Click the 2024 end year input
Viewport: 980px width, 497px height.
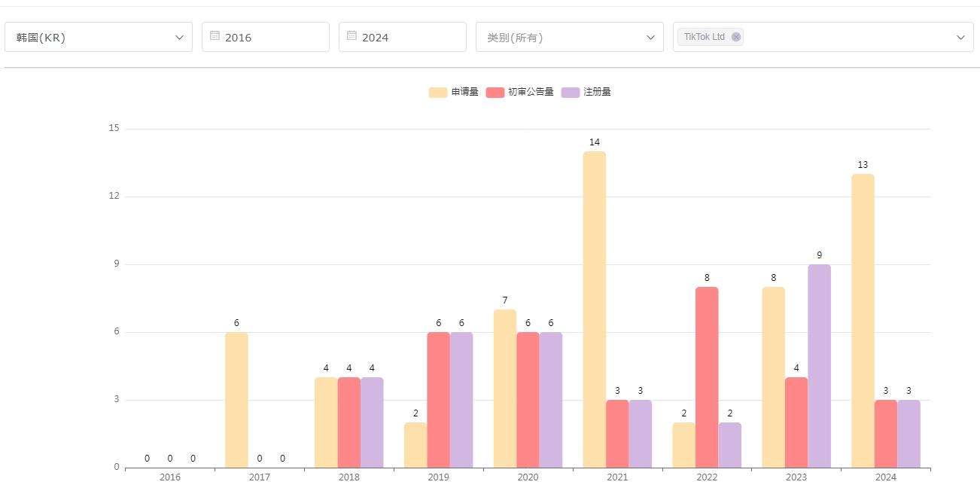(408, 37)
